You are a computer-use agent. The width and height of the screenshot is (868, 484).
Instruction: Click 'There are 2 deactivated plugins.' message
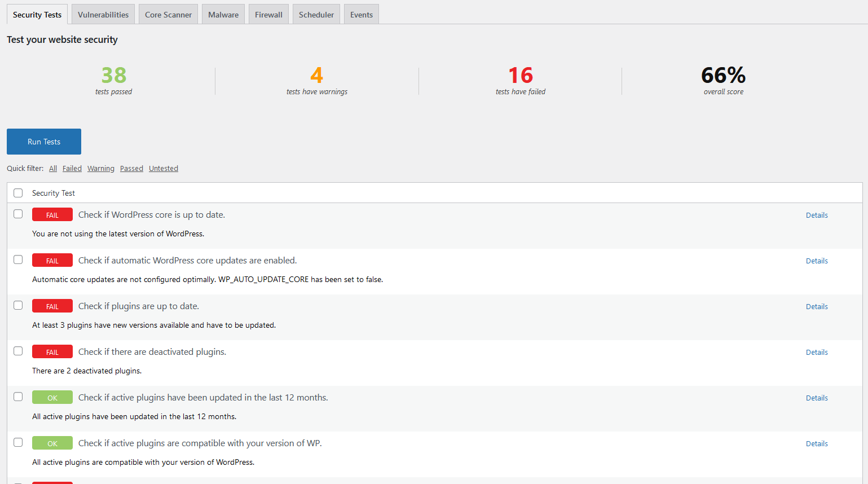[x=87, y=371]
